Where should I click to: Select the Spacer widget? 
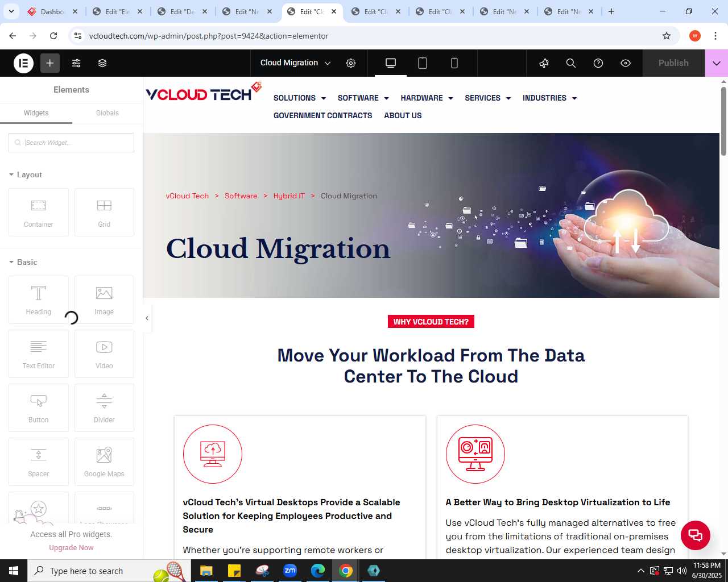(x=39, y=462)
